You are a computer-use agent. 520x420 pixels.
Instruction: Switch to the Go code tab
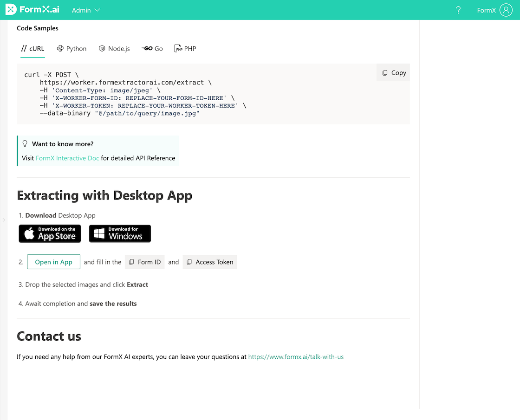[152, 49]
